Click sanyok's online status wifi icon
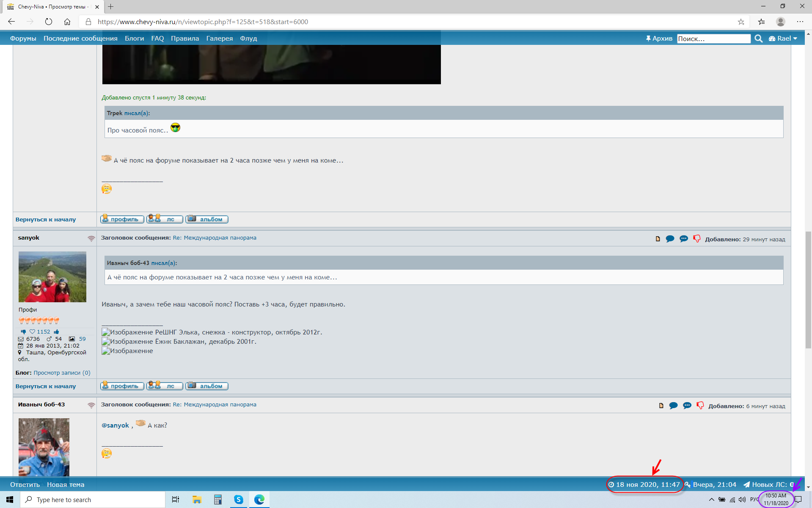Screen dimensions: 812x508 [91, 238]
